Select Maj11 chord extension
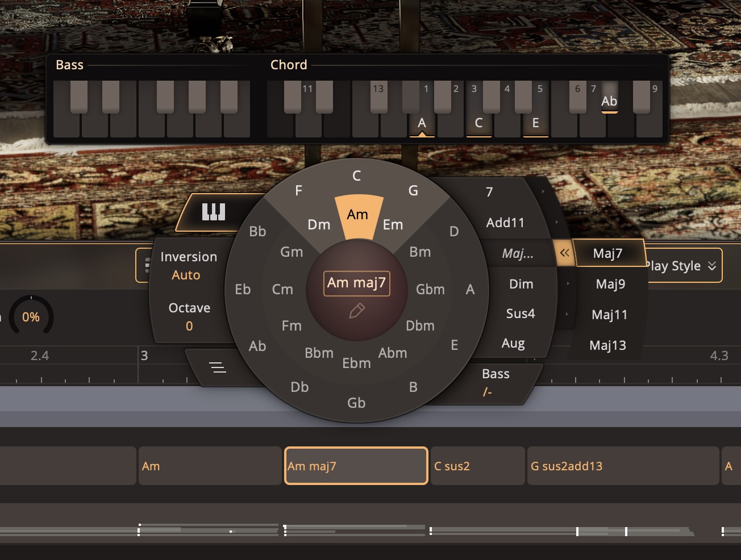 609,314
